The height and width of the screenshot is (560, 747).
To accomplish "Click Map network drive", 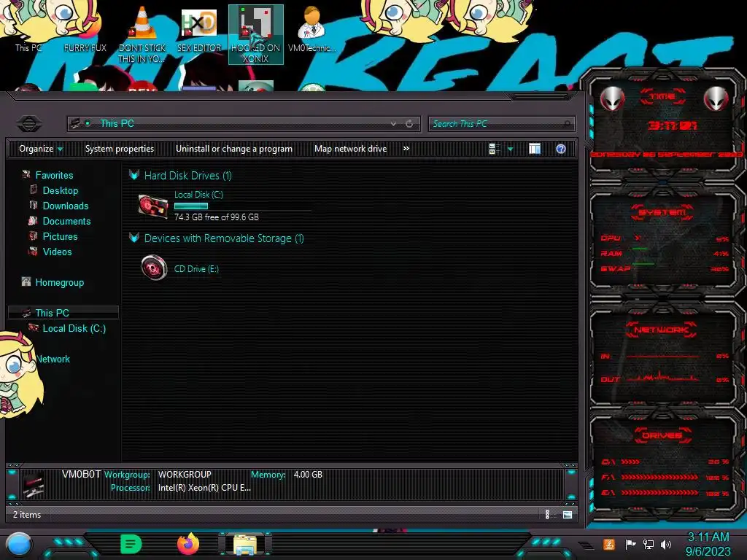I will (x=351, y=149).
